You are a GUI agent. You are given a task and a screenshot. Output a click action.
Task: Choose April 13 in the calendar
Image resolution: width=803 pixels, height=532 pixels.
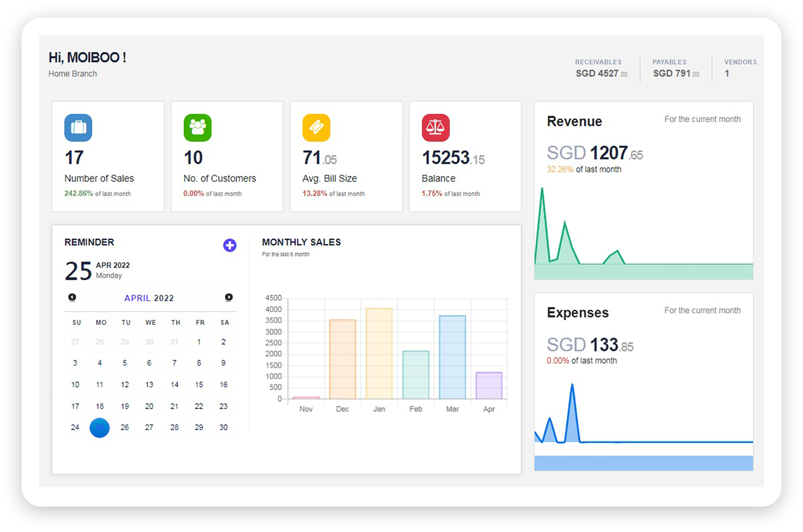click(149, 384)
